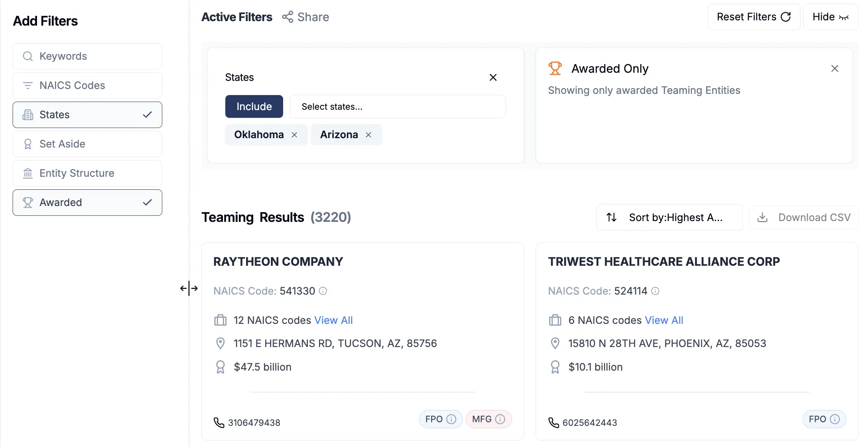The height and width of the screenshot is (447, 868).
Task: Click the info icon on Triwest FPO badge
Action: [835, 419]
